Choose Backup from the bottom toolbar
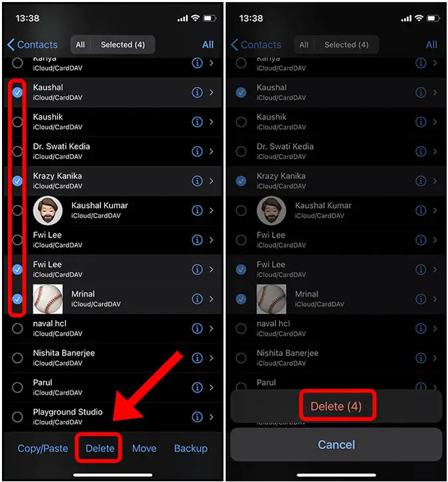 191,449
